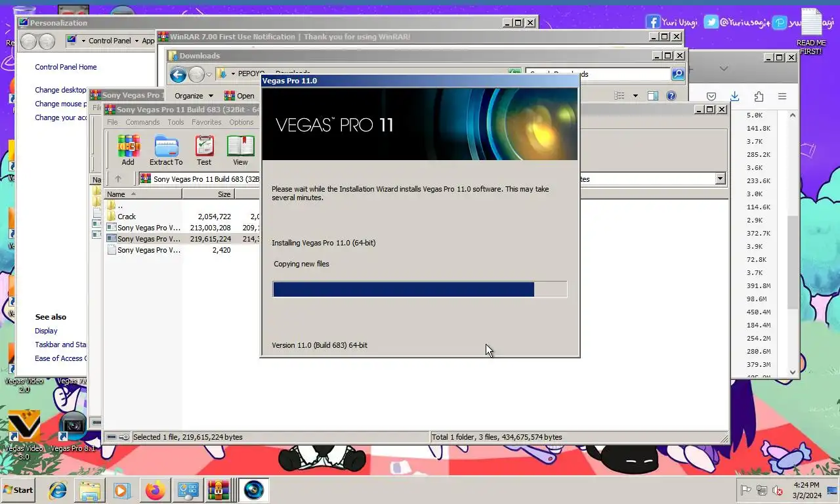
Task: Open the Windows Start menu
Action: pyautogui.click(x=18, y=490)
